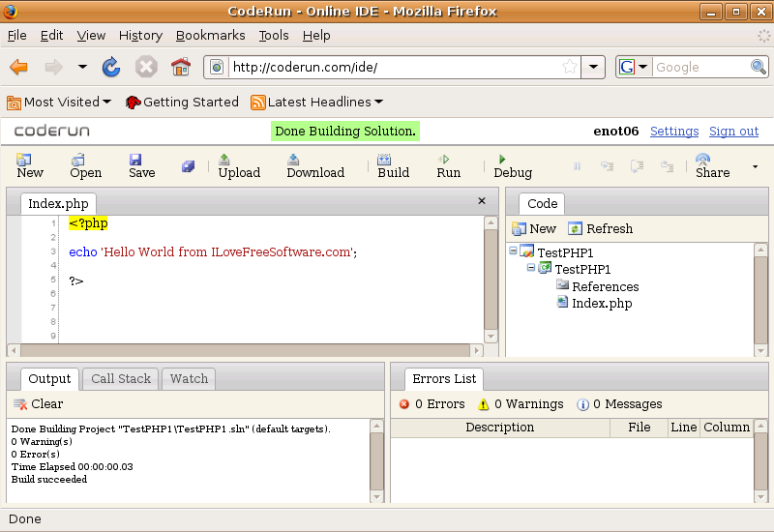
Task: Collapse the TestPHP1 solution tree node
Action: point(513,251)
